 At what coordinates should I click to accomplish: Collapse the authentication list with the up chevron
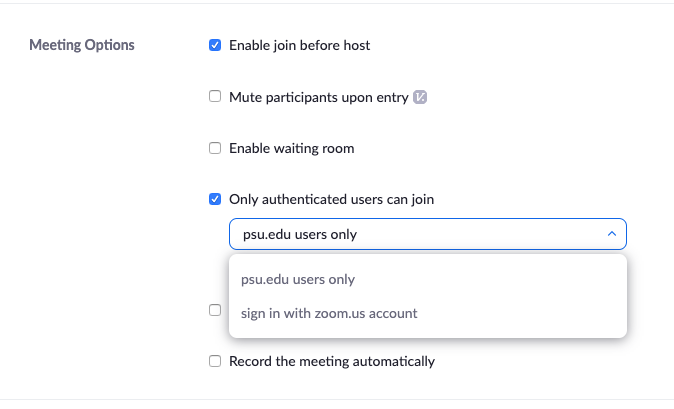tap(612, 234)
